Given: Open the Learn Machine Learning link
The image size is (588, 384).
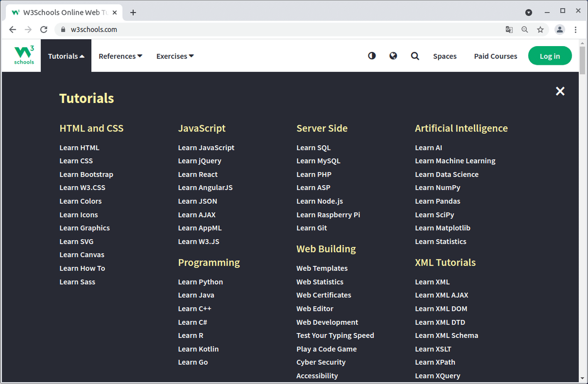Looking at the screenshot, I should click(455, 161).
